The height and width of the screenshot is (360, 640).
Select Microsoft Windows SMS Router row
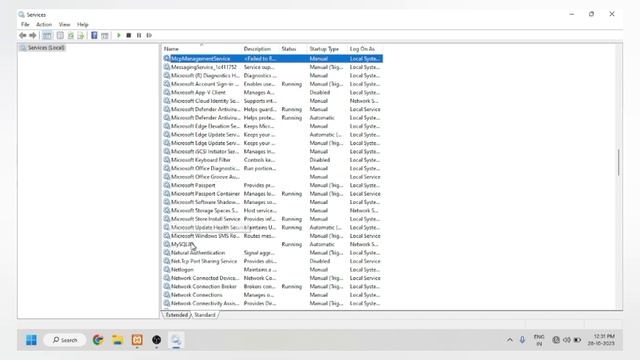(272, 236)
